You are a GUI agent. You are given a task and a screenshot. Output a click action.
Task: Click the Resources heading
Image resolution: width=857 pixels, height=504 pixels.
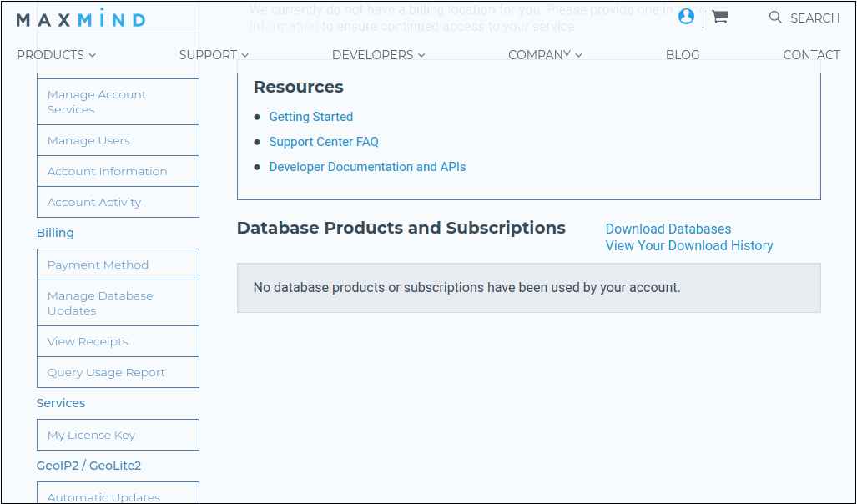click(299, 87)
